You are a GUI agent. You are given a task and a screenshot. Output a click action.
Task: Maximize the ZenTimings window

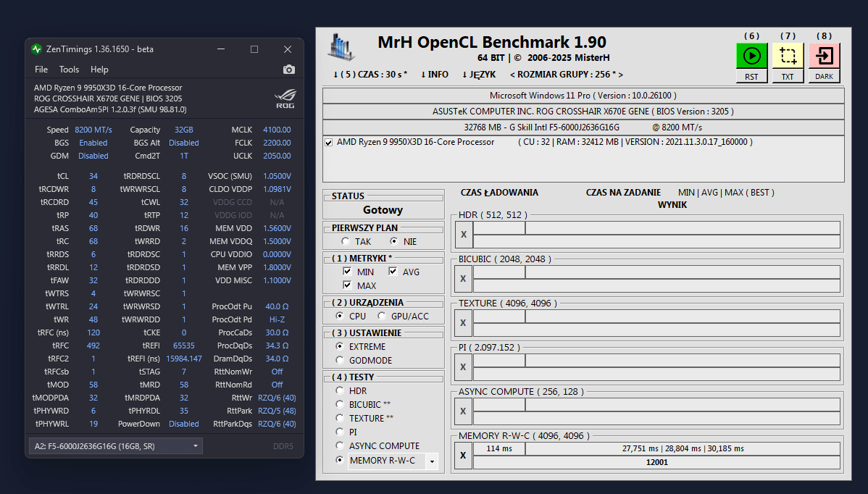(x=254, y=49)
